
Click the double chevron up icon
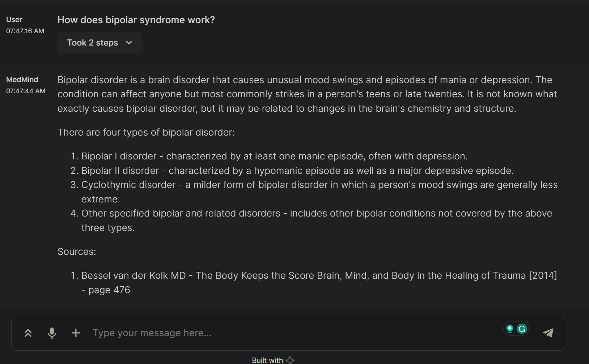click(x=28, y=333)
